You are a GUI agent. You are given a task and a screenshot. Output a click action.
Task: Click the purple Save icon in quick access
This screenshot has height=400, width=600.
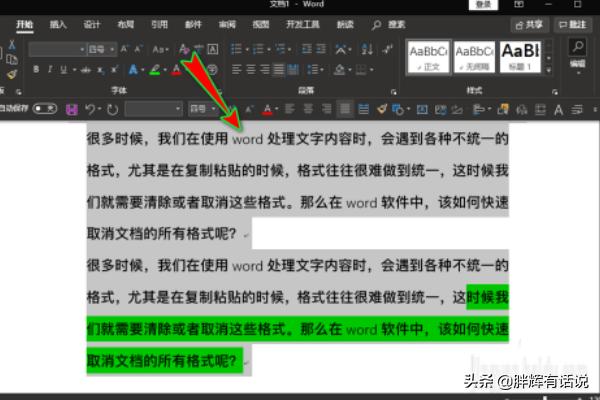click(72, 110)
